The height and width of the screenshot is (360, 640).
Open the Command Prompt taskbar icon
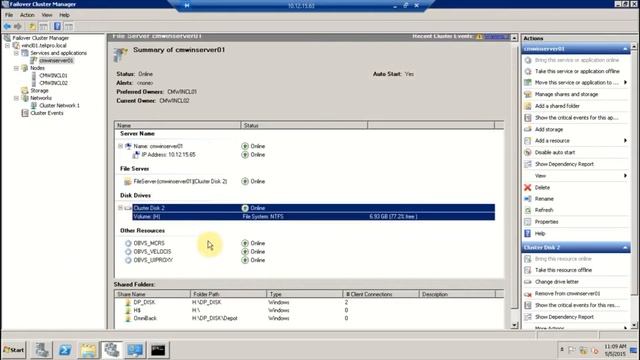(158, 350)
